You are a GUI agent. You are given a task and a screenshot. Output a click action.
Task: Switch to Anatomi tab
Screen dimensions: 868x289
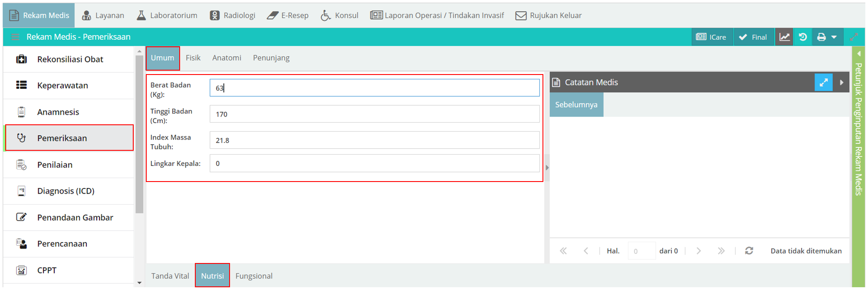(227, 58)
